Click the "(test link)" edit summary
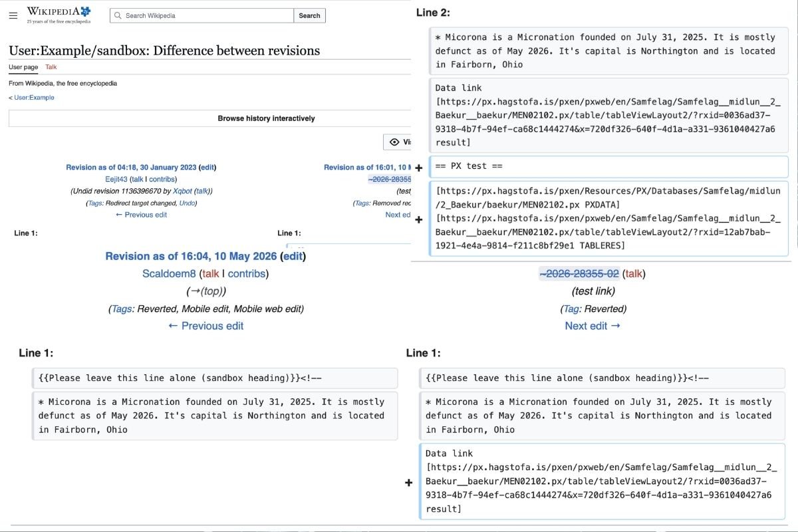 (x=593, y=291)
